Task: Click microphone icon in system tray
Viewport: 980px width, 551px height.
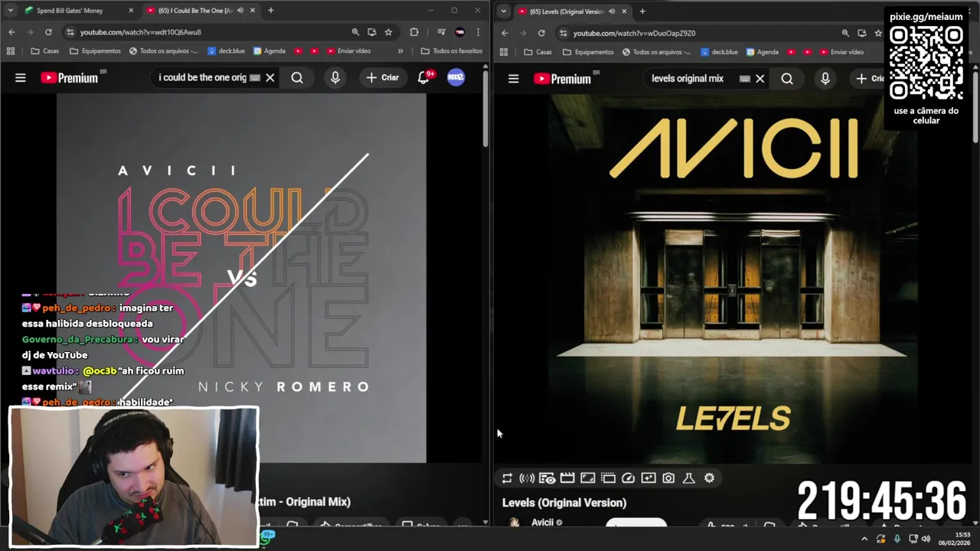Action: click(x=897, y=539)
